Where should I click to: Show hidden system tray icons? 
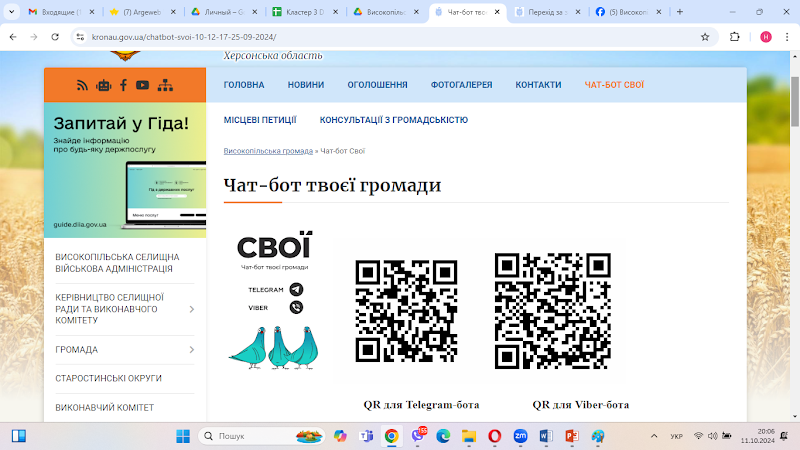(x=654, y=436)
